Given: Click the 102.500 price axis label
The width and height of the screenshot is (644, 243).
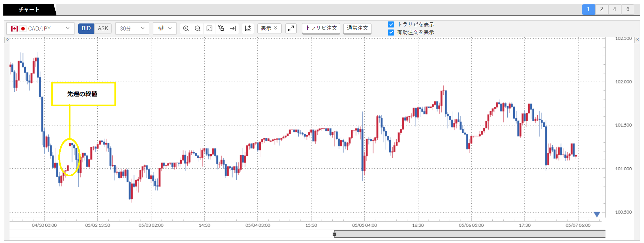Looking at the screenshot, I should (623, 39).
